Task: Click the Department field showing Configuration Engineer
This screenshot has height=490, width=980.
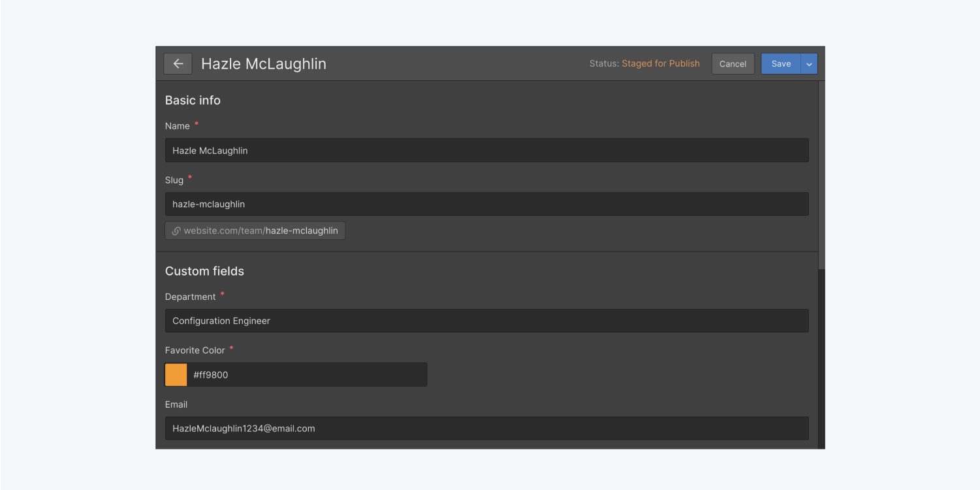Action: tap(486, 320)
